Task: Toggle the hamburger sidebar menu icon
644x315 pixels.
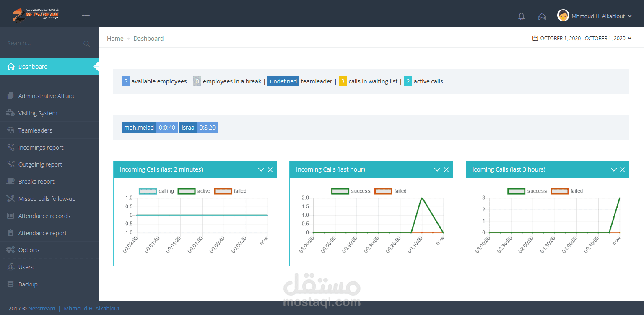Action: coord(86,13)
